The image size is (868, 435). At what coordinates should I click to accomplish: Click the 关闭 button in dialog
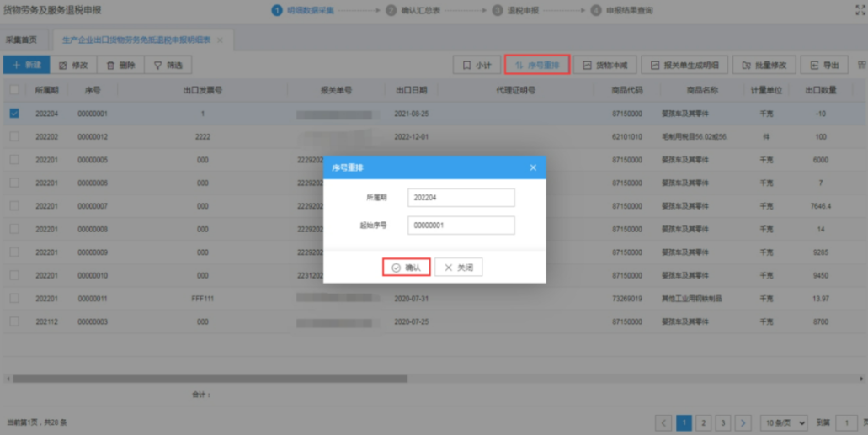pyautogui.click(x=458, y=268)
